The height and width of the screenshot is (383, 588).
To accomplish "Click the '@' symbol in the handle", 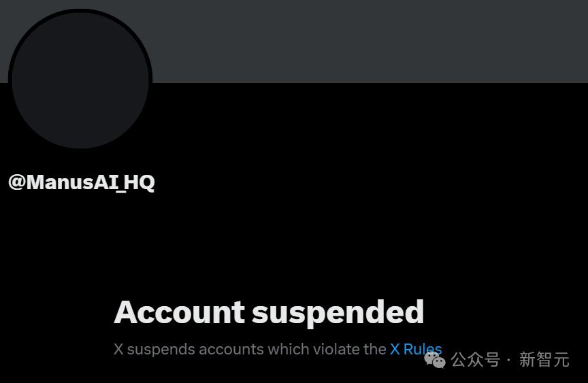I will click(17, 182).
